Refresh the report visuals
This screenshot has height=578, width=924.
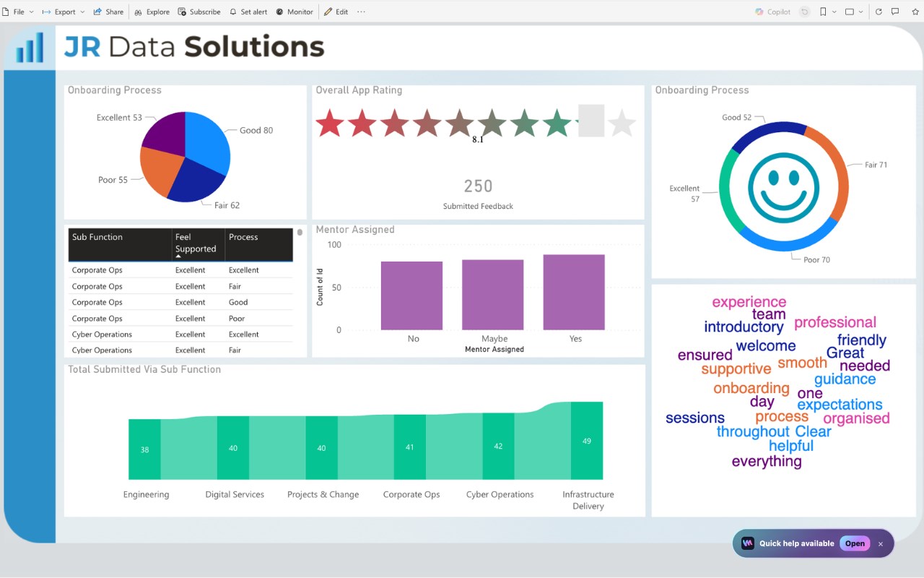click(879, 12)
